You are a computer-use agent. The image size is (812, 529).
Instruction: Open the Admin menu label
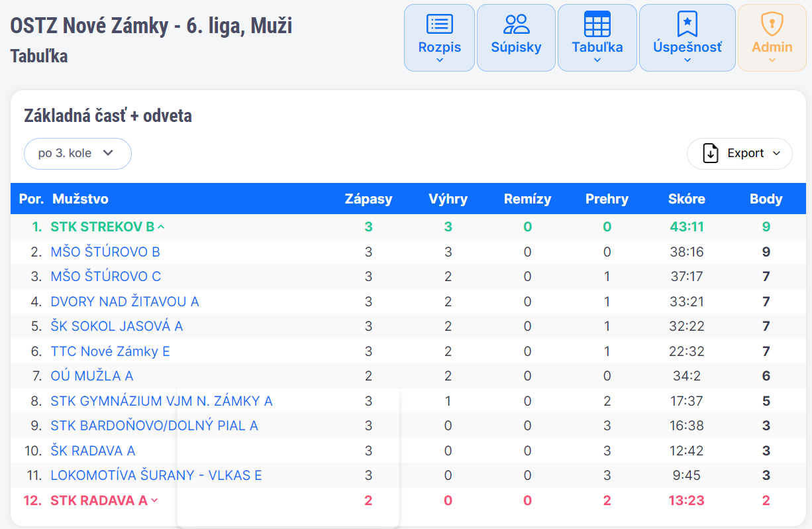[x=772, y=47]
